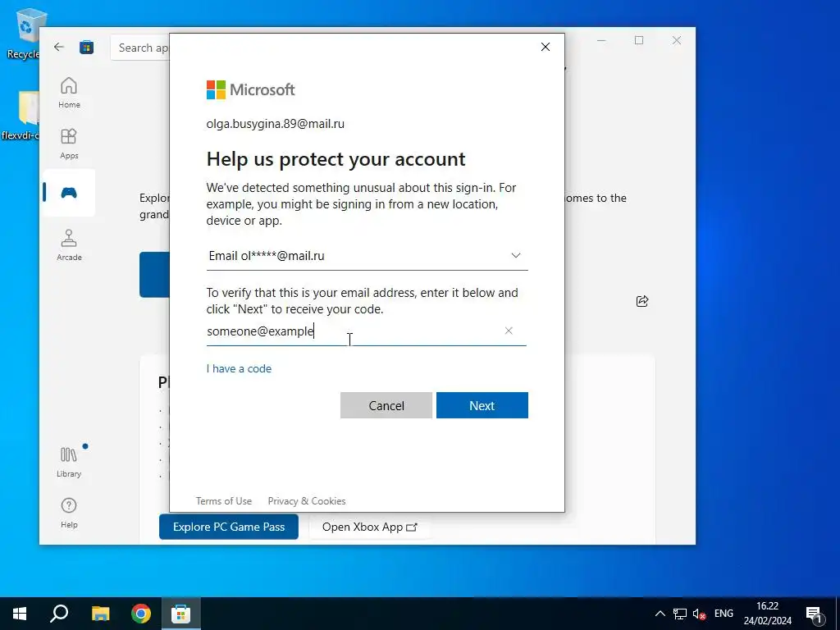Image resolution: width=840 pixels, height=630 pixels.
Task: Expand the Email verification method dropdown
Action: [367, 256]
